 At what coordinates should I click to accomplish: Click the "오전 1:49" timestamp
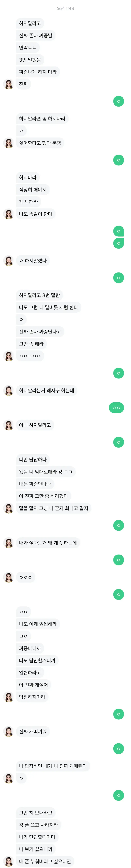tap(65, 8)
